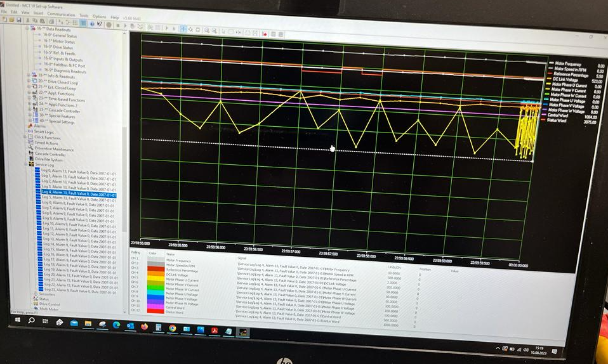The width and height of the screenshot is (608, 364).
Task: Click the scope Pause icon
Action: point(174,29)
